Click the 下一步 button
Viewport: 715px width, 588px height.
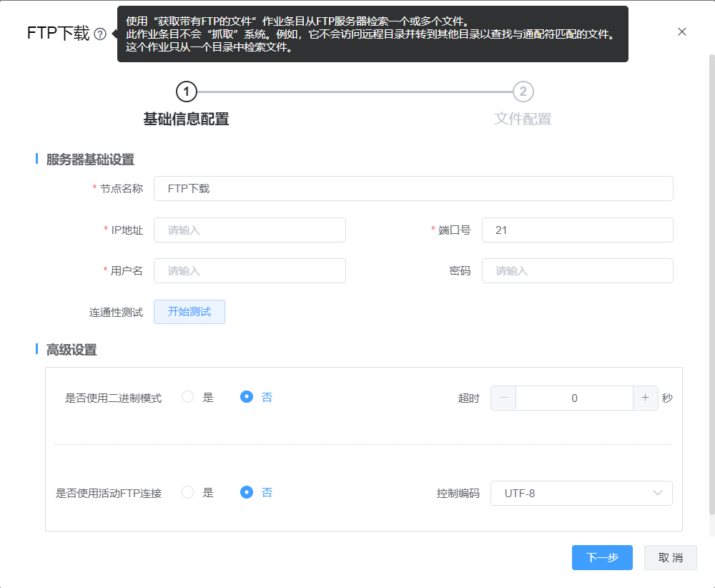coord(602,558)
